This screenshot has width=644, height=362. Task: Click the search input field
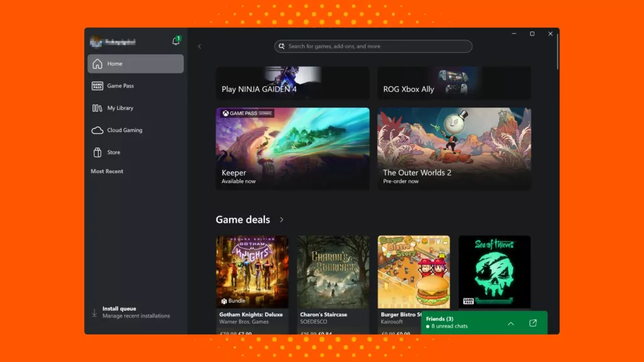pyautogui.click(x=372, y=46)
